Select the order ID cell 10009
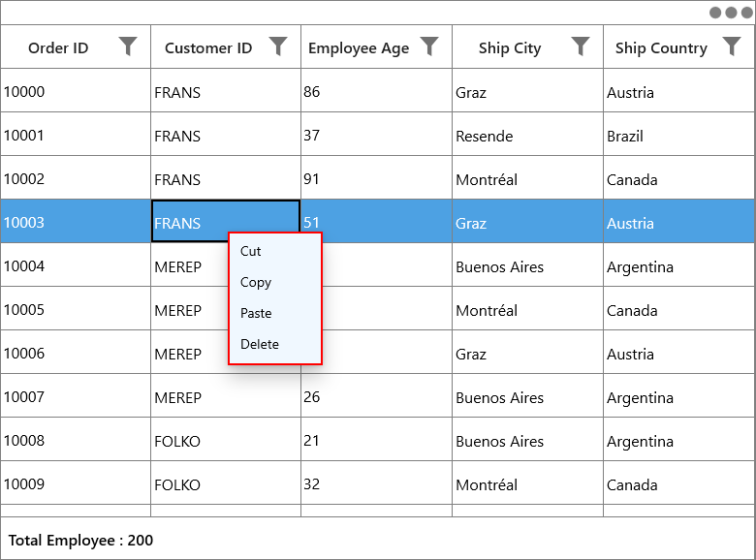This screenshot has height=560, width=756. click(x=76, y=482)
